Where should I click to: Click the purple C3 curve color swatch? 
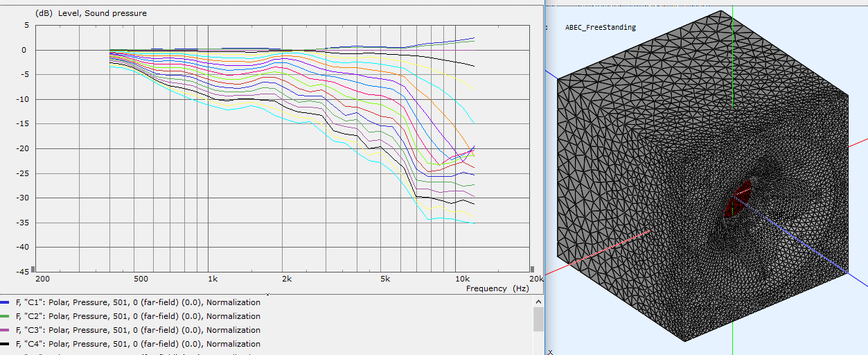(5, 331)
